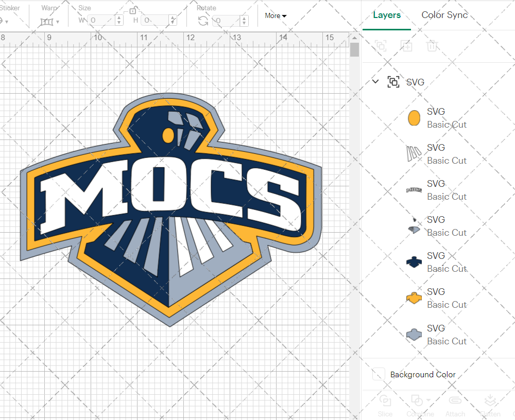Click the canvas scrollbar on the right edge
The height and width of the screenshot is (420, 515).
[354, 49]
